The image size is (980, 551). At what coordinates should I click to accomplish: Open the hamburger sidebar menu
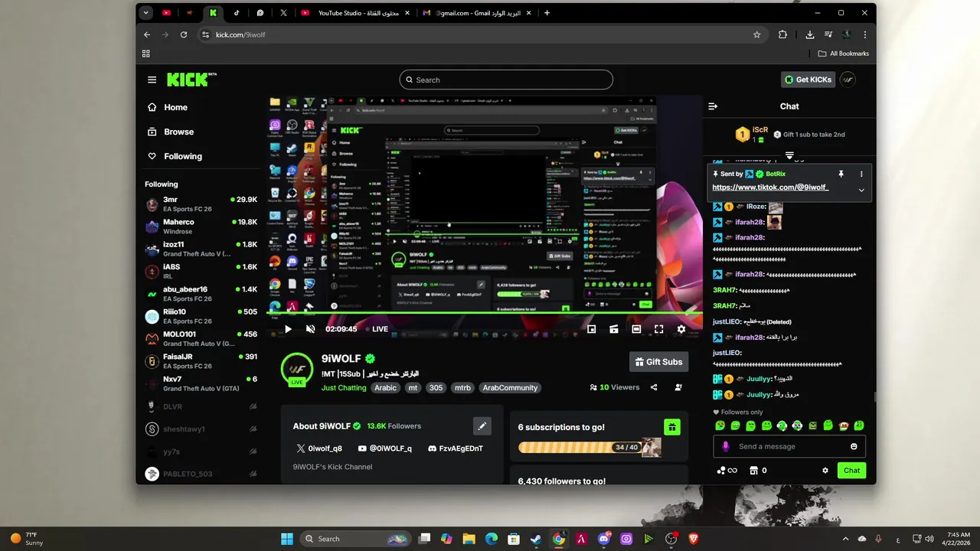[x=152, y=80]
